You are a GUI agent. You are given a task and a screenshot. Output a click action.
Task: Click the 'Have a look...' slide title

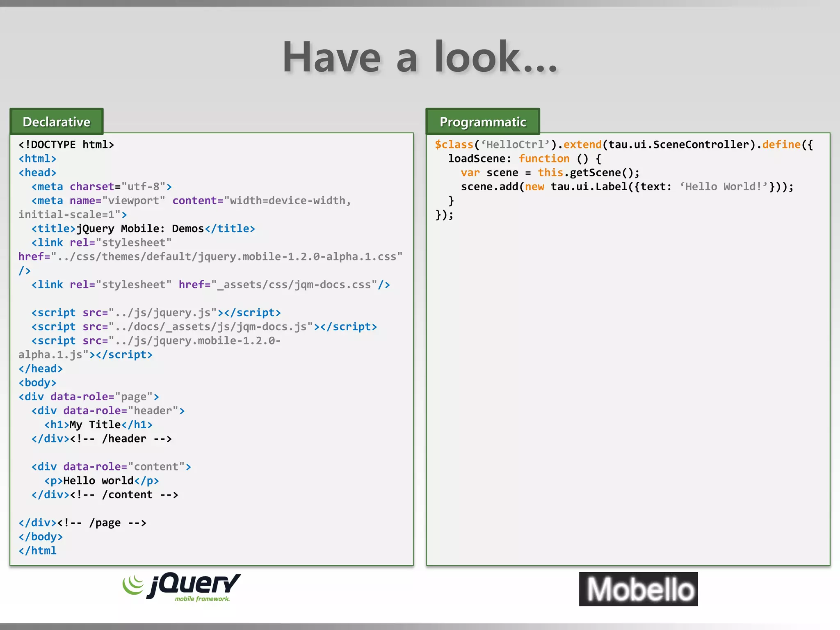click(420, 57)
